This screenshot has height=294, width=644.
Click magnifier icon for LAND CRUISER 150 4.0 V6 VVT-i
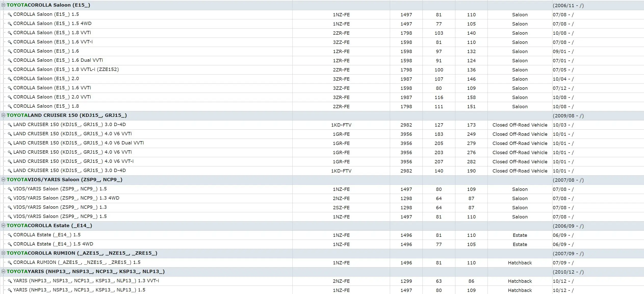point(10,162)
